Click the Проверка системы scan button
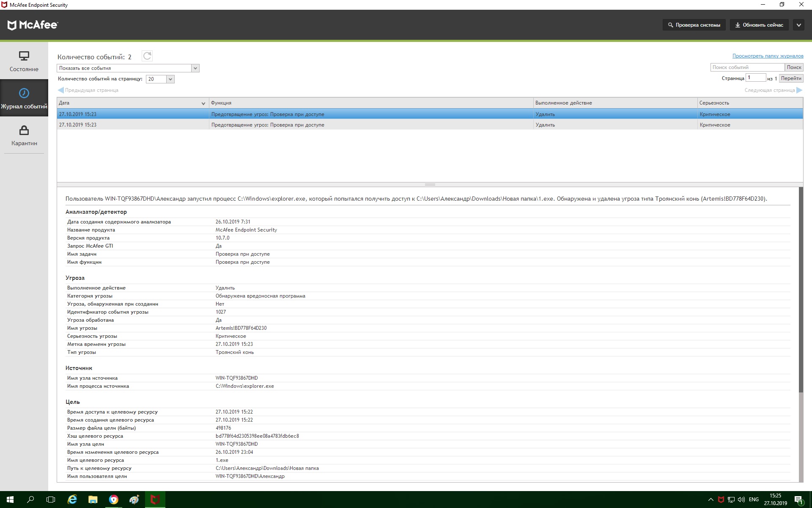Viewport: 812px width, 508px height. 694,25
